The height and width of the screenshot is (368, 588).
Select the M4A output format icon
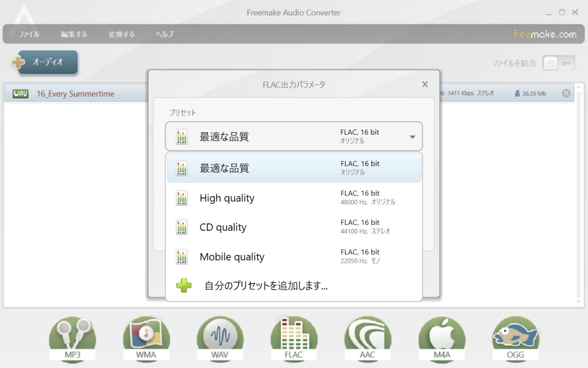coord(441,337)
